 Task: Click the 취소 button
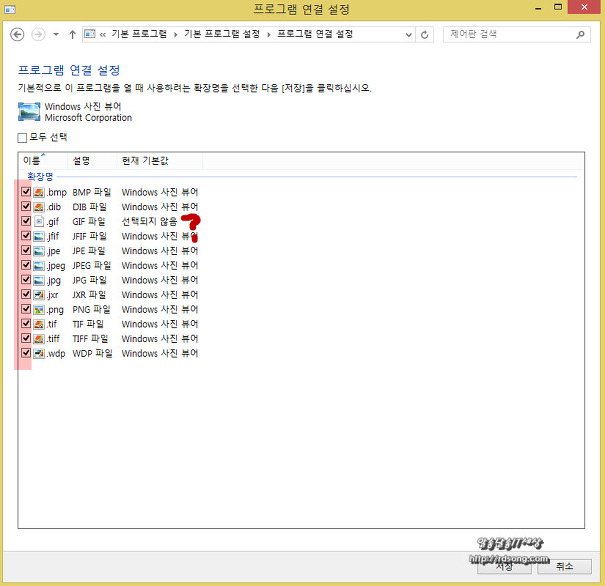click(564, 566)
